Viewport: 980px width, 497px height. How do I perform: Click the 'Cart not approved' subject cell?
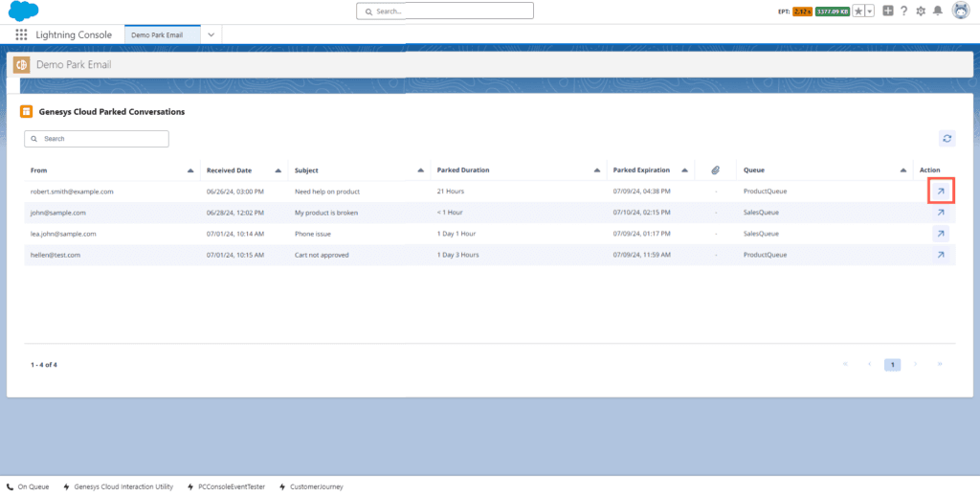[322, 255]
